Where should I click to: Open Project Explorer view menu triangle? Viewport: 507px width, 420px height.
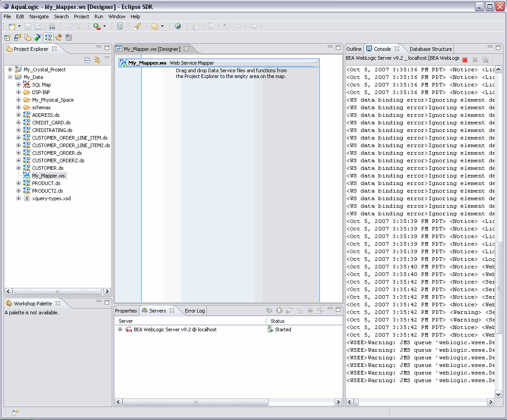[x=107, y=58]
